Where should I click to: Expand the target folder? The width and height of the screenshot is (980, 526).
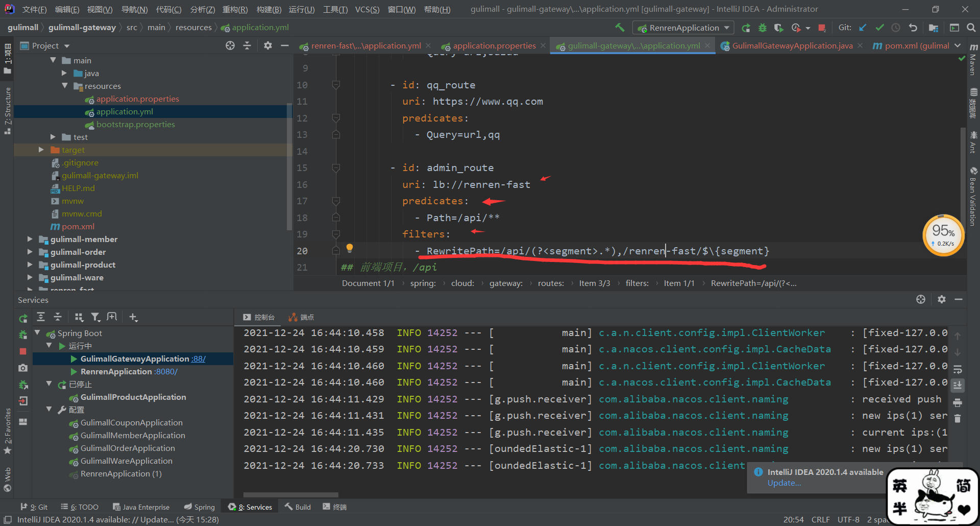(41, 150)
